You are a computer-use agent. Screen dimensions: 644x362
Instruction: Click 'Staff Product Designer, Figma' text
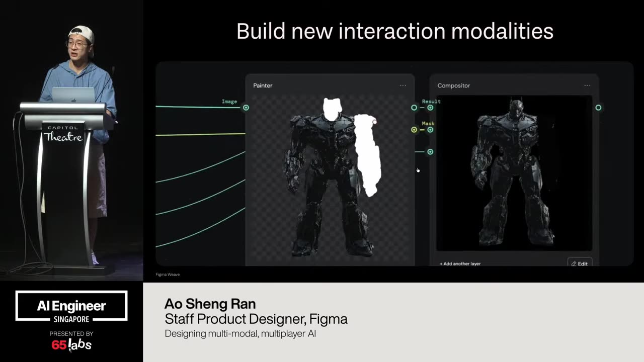[256, 319]
